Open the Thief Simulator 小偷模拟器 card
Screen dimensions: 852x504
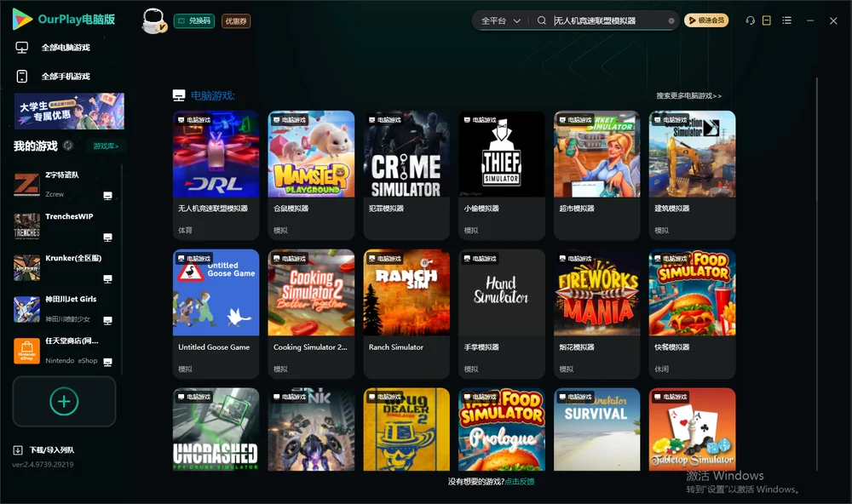coord(502,175)
